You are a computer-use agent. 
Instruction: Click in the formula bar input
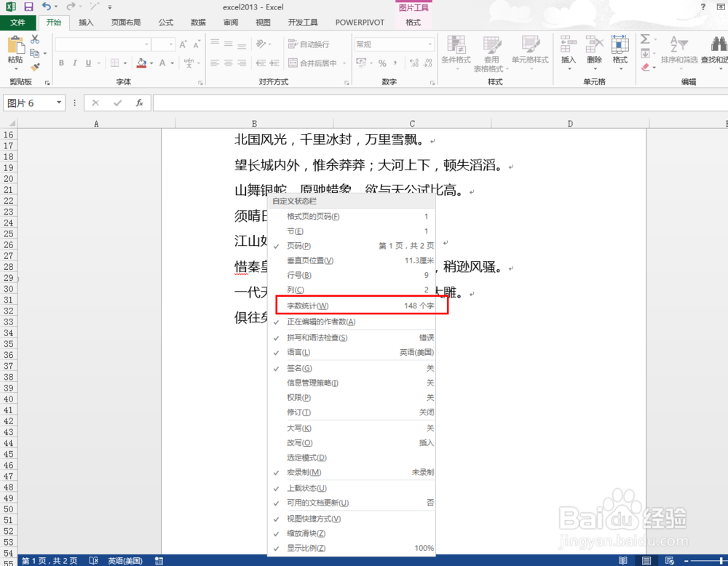click(440, 103)
